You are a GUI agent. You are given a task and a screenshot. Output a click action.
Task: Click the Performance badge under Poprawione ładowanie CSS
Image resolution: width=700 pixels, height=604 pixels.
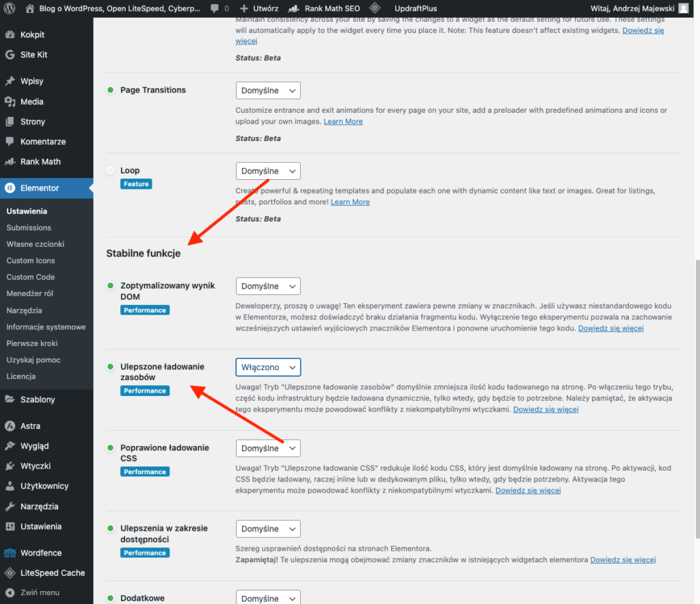145,472
